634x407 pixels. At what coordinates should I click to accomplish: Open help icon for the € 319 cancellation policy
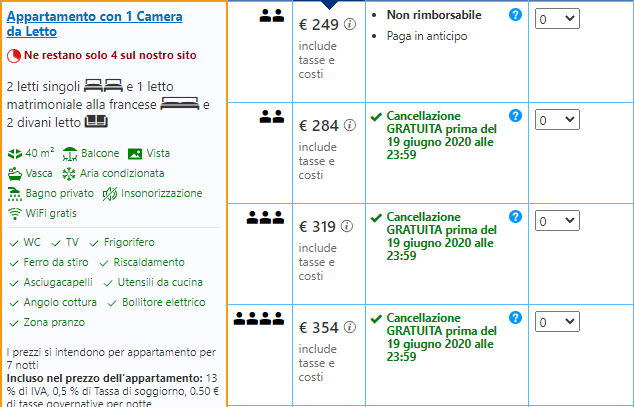click(515, 216)
